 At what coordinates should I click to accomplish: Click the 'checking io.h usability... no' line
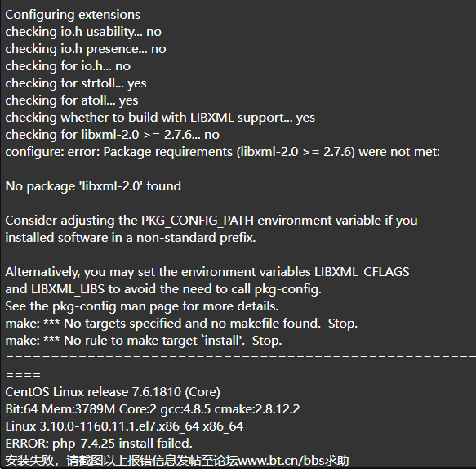click(83, 32)
